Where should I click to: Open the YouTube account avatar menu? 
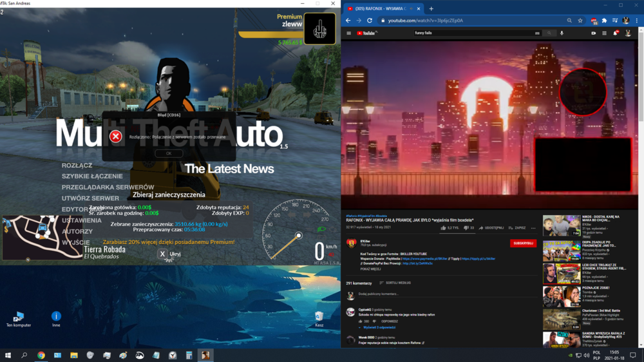coord(628,33)
